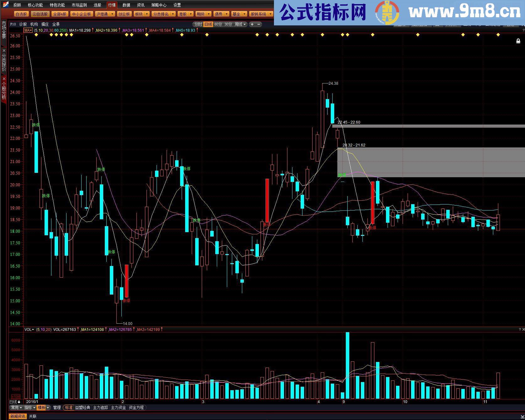
Task: Open the 特色功能 menu
Action: [57, 5]
